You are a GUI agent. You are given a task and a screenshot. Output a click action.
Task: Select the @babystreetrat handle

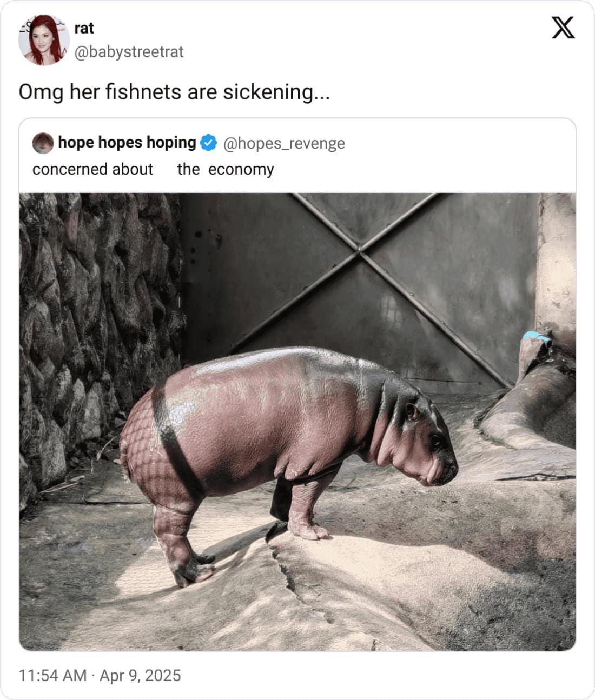click(128, 52)
